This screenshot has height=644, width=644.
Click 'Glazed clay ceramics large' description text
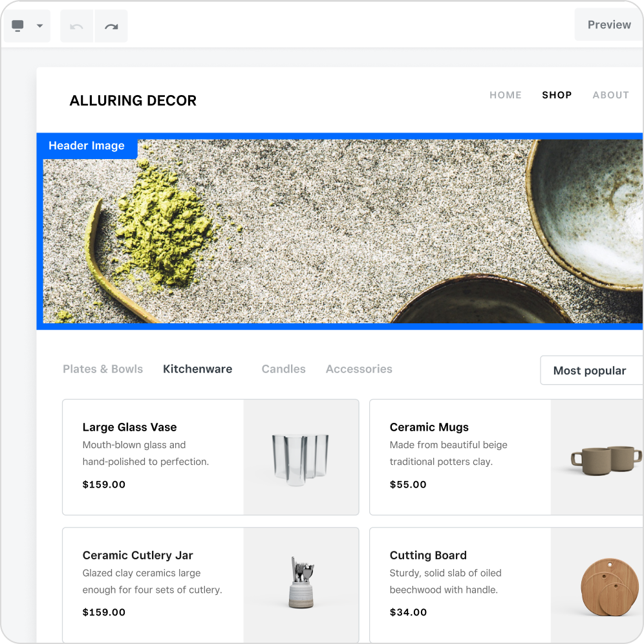click(x=142, y=573)
